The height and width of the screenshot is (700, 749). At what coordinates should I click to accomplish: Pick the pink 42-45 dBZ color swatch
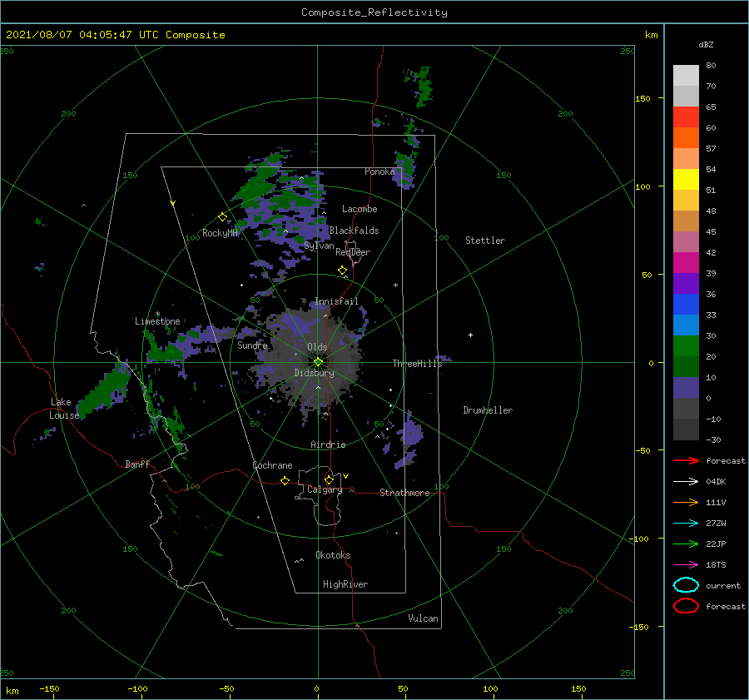pyautogui.click(x=686, y=241)
